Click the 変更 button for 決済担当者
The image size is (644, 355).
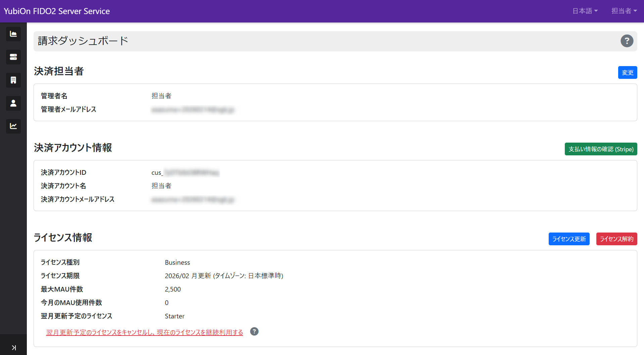point(627,72)
